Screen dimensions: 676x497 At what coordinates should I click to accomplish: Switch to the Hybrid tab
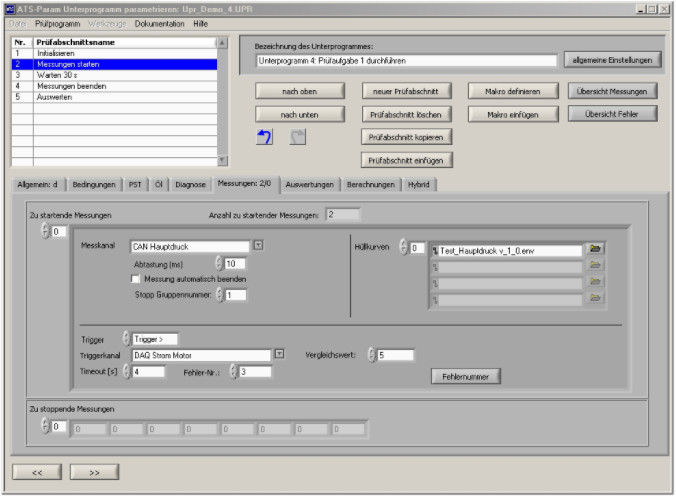(x=419, y=184)
